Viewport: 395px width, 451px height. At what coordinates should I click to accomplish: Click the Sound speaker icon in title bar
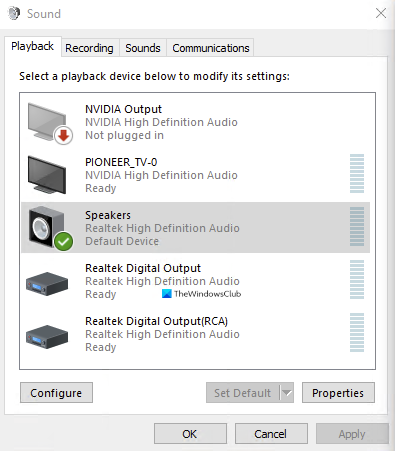[x=14, y=14]
